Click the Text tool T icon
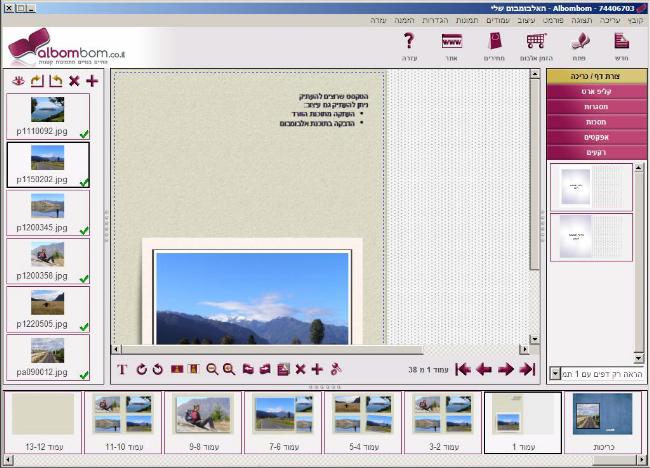This screenshot has width=650, height=468. pos(122,369)
